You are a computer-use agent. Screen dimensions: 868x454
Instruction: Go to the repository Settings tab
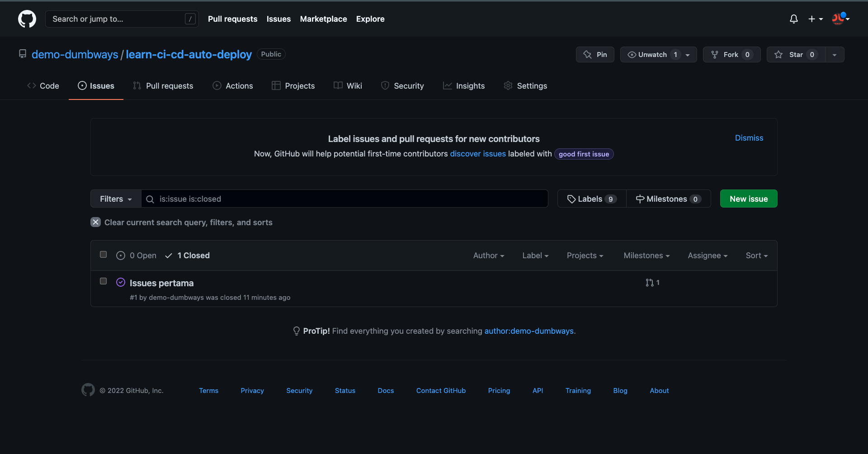coord(525,86)
